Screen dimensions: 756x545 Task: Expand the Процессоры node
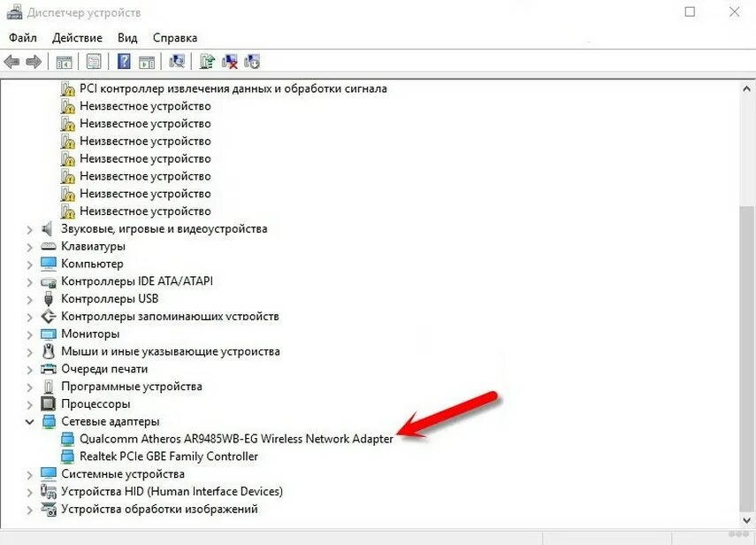pyautogui.click(x=30, y=404)
